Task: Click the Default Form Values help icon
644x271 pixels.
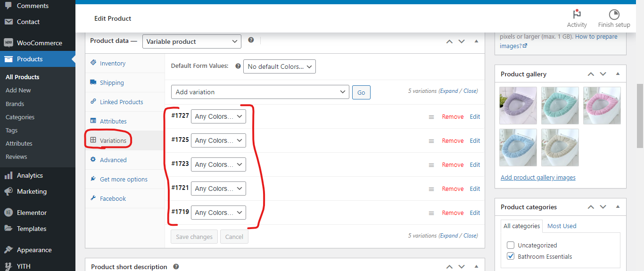Action: tap(238, 66)
